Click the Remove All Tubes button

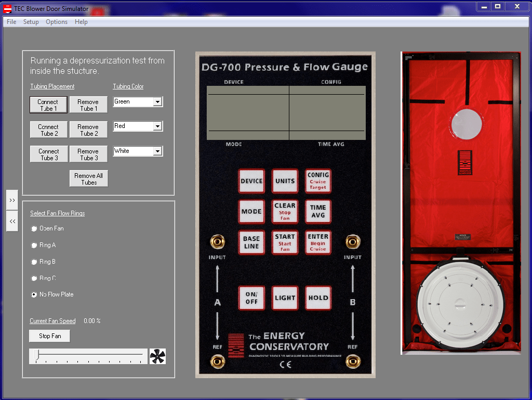[x=89, y=179]
